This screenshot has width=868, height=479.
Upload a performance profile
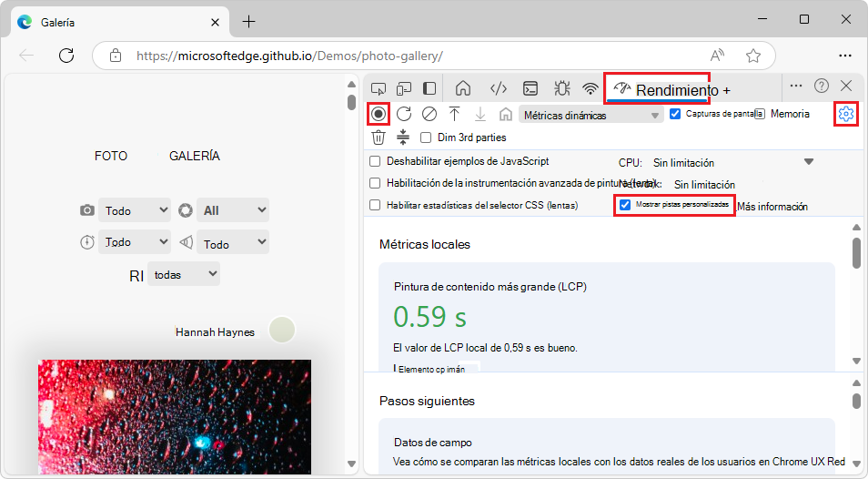[x=455, y=114]
